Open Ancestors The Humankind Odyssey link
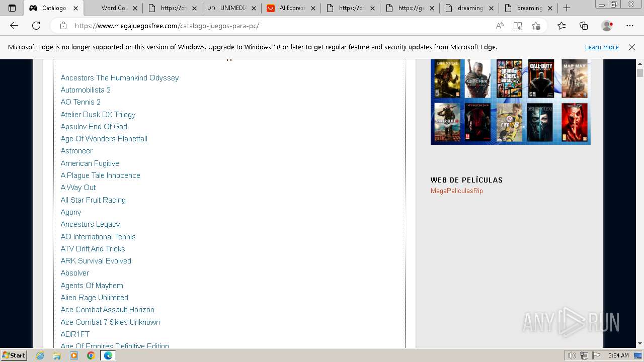This screenshot has width=644, height=362. (120, 78)
